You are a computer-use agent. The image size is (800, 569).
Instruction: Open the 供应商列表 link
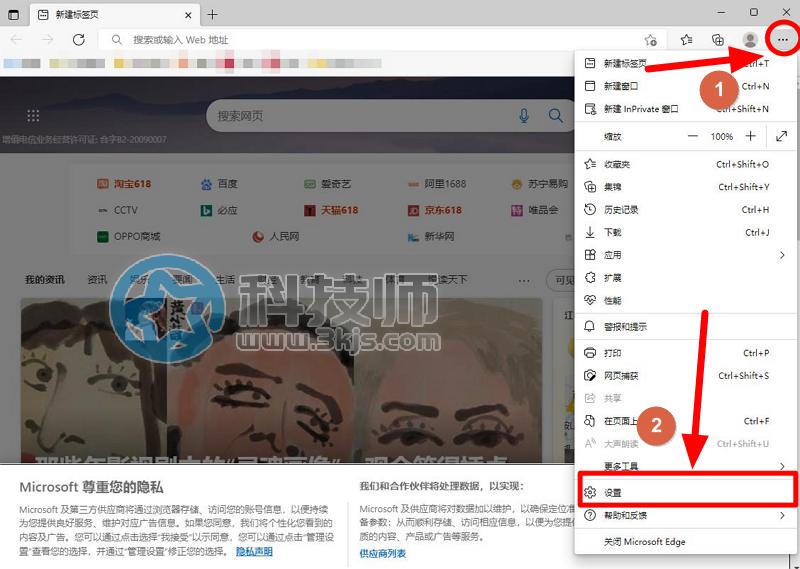[383, 553]
